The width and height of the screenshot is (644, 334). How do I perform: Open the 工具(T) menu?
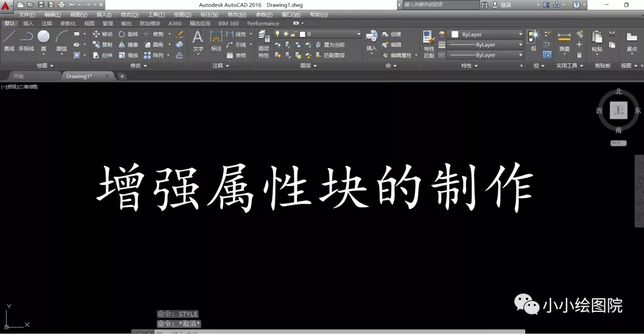pos(156,15)
